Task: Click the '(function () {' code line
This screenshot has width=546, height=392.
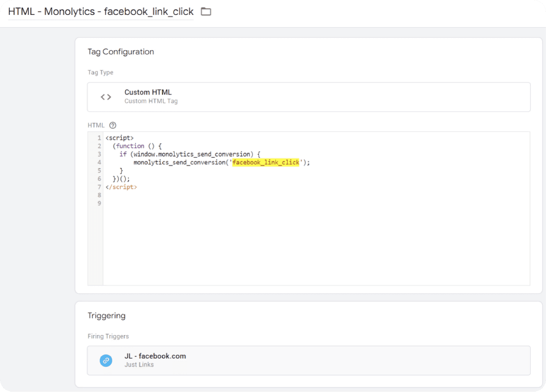Action: click(x=137, y=146)
